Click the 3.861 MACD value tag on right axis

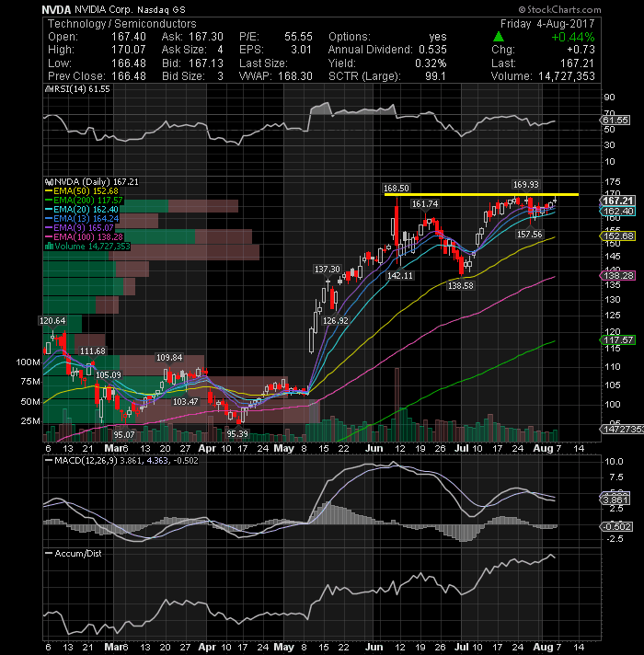coord(615,500)
